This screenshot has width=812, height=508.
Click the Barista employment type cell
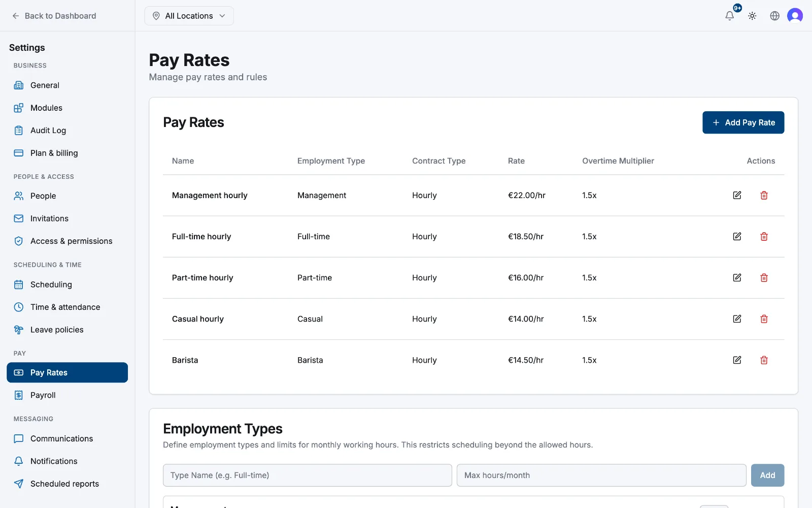pyautogui.click(x=310, y=360)
